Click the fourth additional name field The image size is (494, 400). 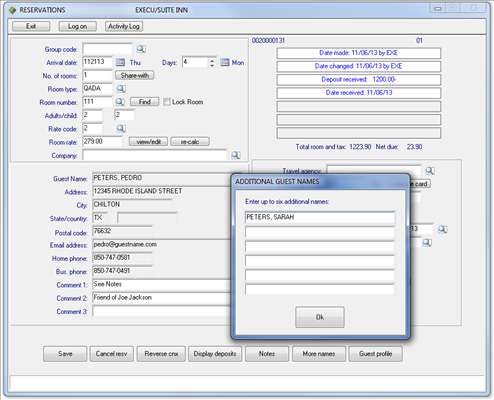click(x=320, y=261)
